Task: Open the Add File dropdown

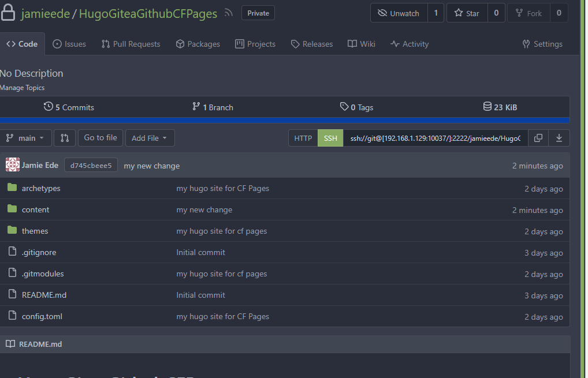Action: click(x=150, y=138)
